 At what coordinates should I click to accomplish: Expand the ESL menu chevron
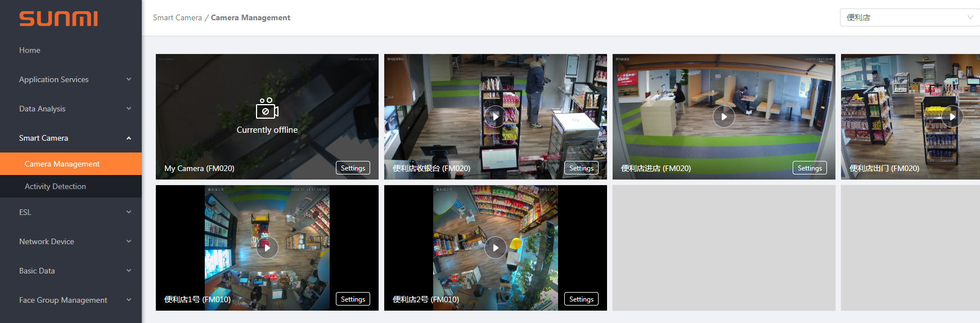point(129,212)
